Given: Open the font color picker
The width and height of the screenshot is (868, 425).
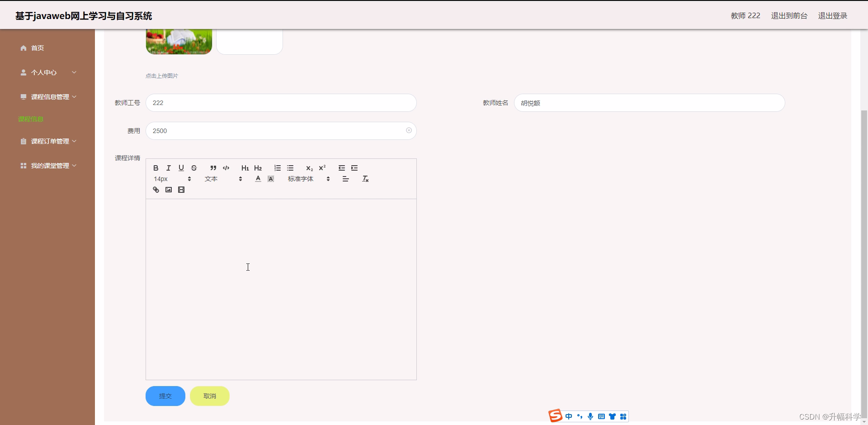Looking at the screenshot, I should point(258,179).
